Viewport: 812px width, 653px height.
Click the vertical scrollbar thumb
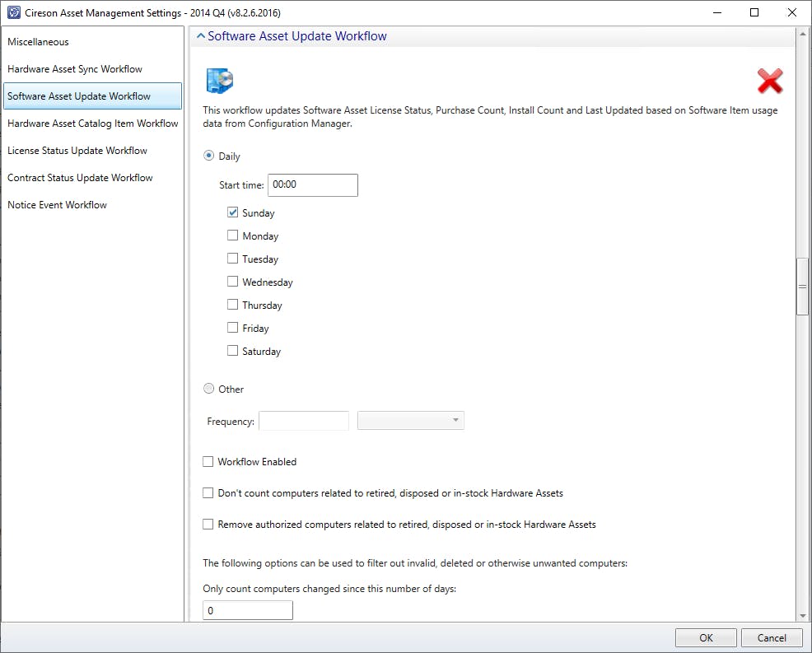point(802,287)
